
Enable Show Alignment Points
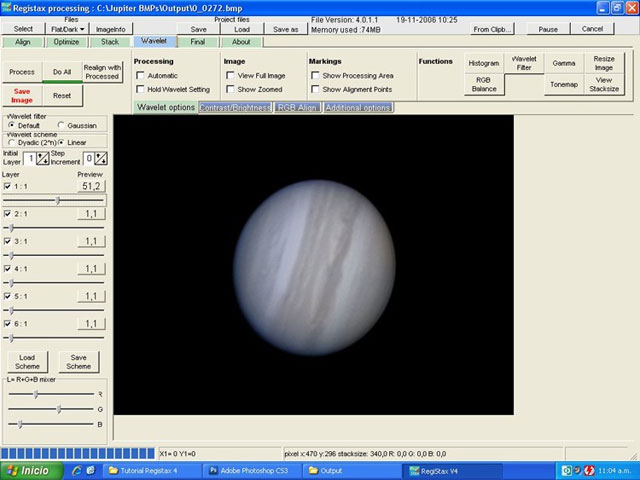click(316, 90)
